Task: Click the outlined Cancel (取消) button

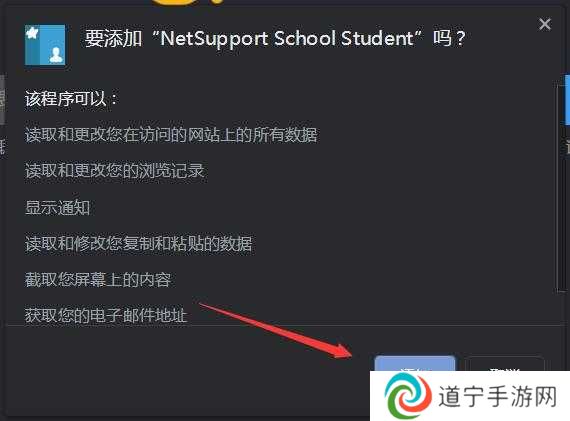Action: 505,364
